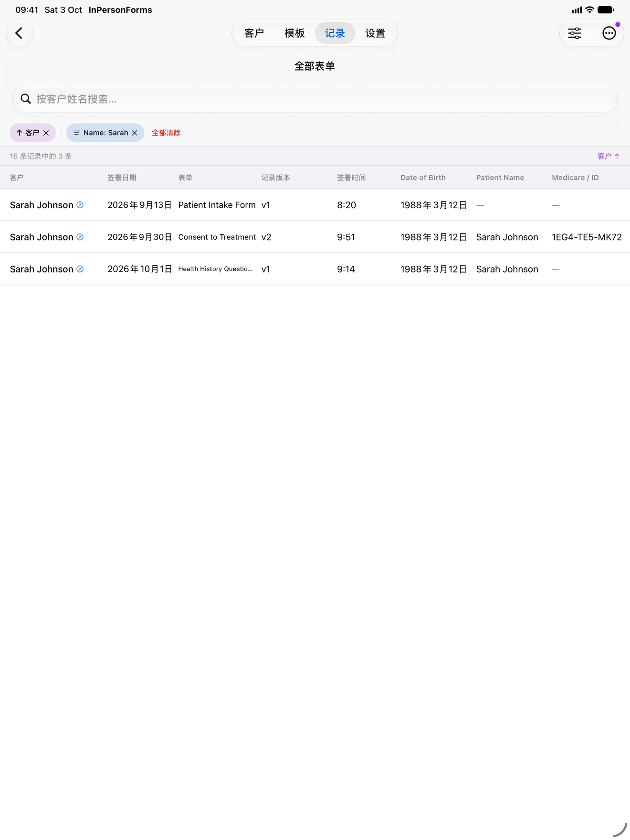This screenshot has width=630, height=840.
Task: Select the 2026年10月1日 date cell
Action: [139, 269]
